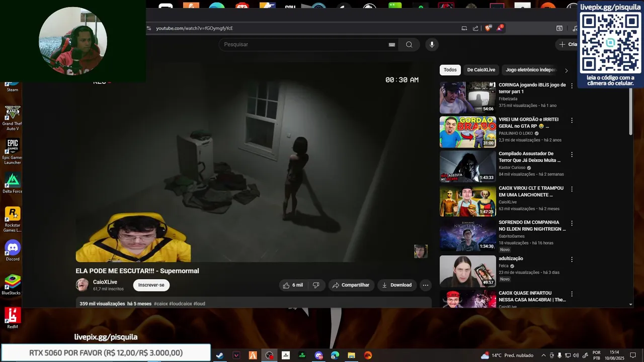Open Delta Force desktop shortcut
The width and height of the screenshot is (644, 362).
click(13, 184)
